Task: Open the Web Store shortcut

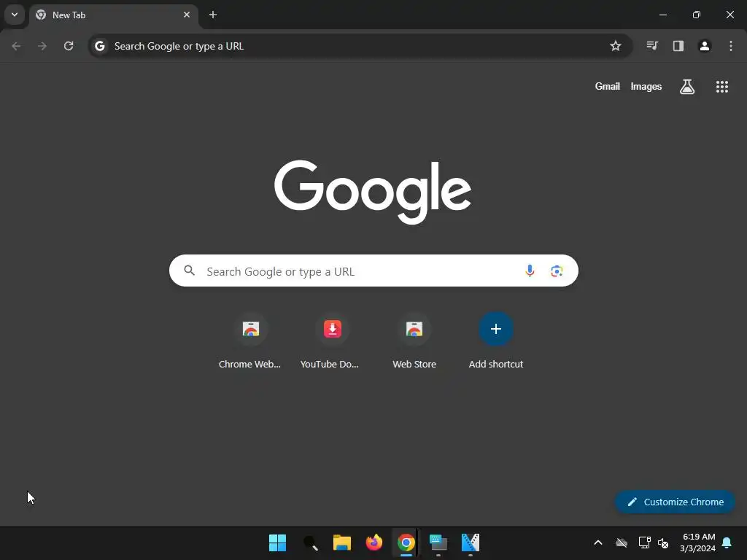Action: [x=414, y=341]
